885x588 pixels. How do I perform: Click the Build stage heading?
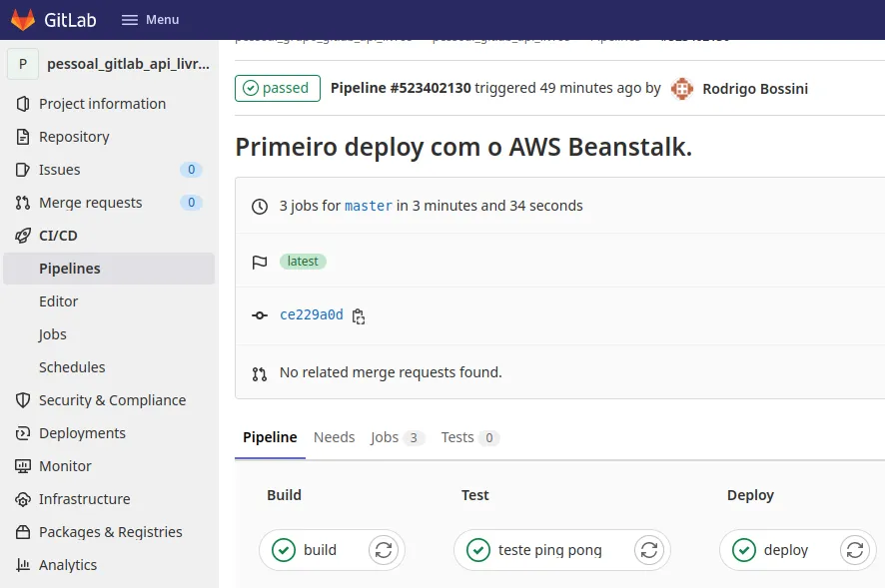[x=284, y=495]
